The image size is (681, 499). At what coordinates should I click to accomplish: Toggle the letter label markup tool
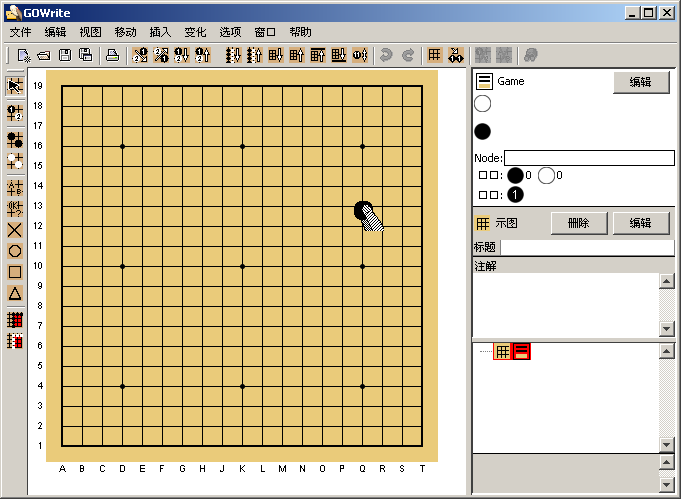15,187
